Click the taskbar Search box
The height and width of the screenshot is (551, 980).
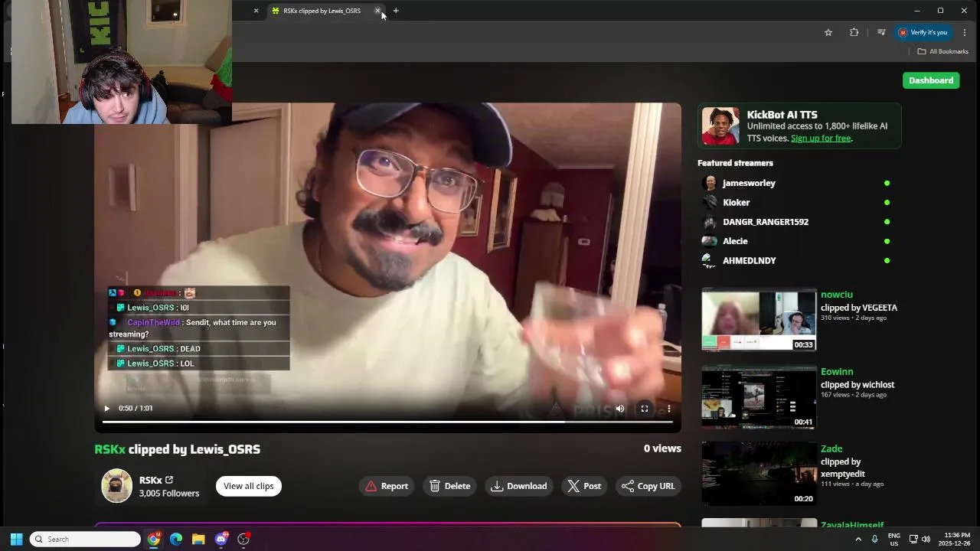(x=85, y=540)
